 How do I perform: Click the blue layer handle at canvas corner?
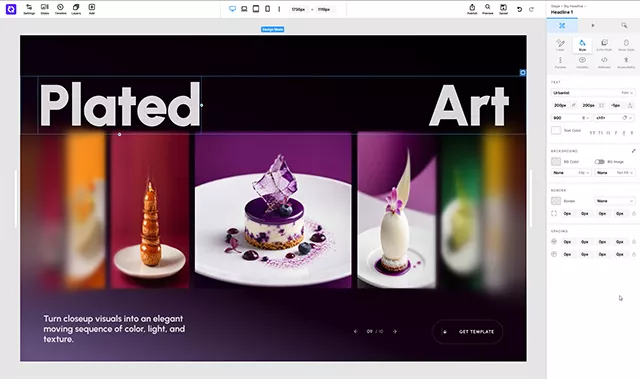[522, 73]
